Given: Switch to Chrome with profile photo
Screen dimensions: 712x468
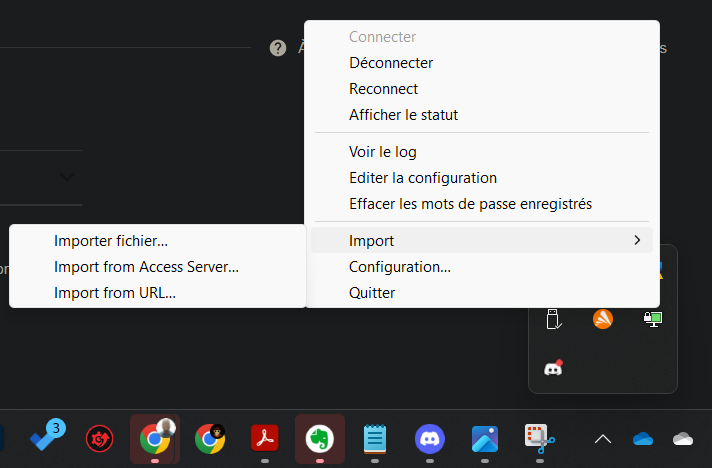Looking at the screenshot, I should [155, 438].
